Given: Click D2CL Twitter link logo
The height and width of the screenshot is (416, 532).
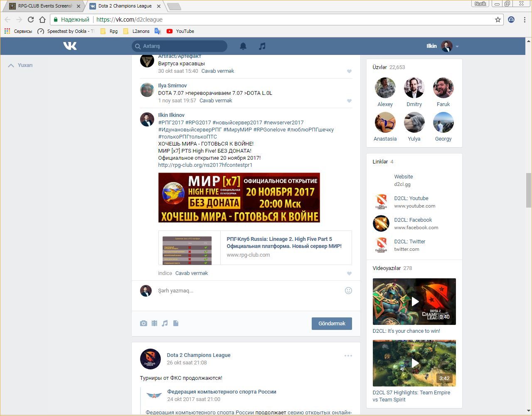Looking at the screenshot, I should point(381,245).
